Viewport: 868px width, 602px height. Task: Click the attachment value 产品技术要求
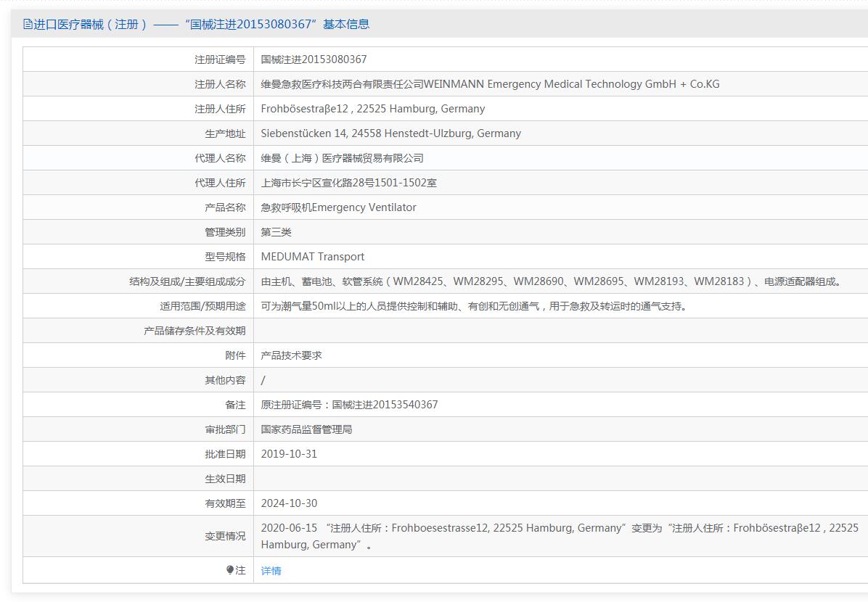click(x=291, y=355)
